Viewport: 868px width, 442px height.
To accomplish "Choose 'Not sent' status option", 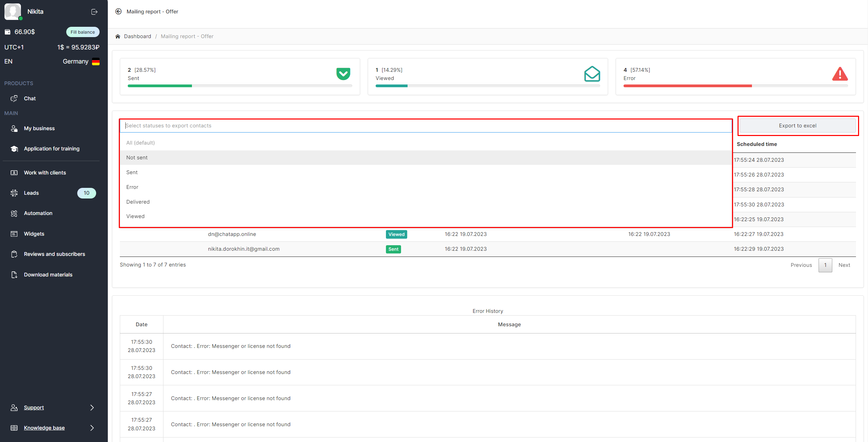I will 137,158.
